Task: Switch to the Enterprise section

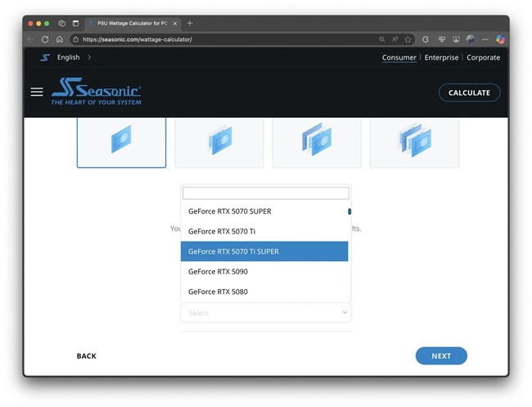Action: pyautogui.click(x=441, y=57)
